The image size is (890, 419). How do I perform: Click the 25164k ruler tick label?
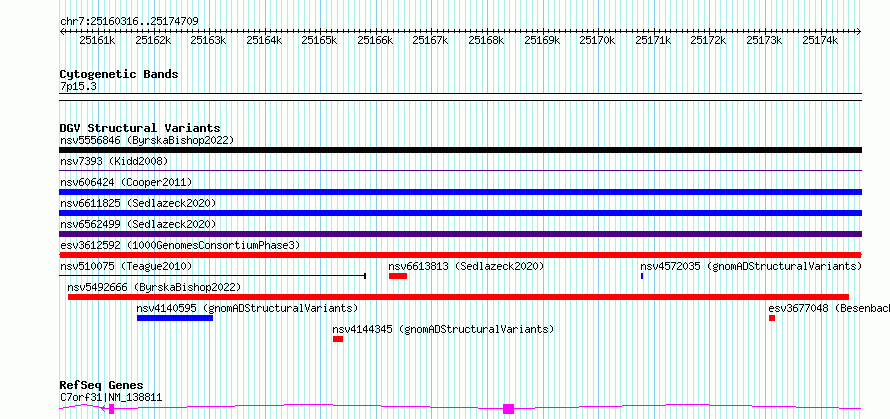[x=264, y=41]
